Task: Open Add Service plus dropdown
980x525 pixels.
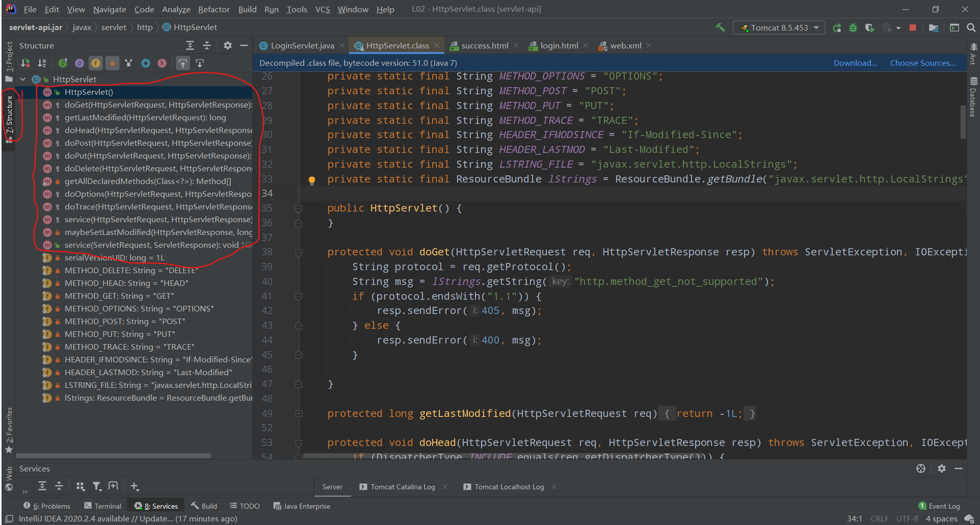Action: (135, 486)
